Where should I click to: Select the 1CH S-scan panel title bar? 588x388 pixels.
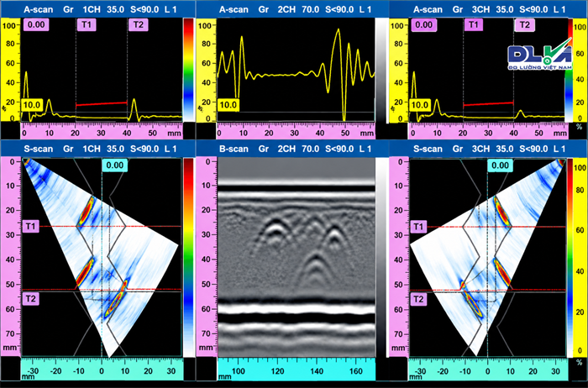(x=97, y=149)
